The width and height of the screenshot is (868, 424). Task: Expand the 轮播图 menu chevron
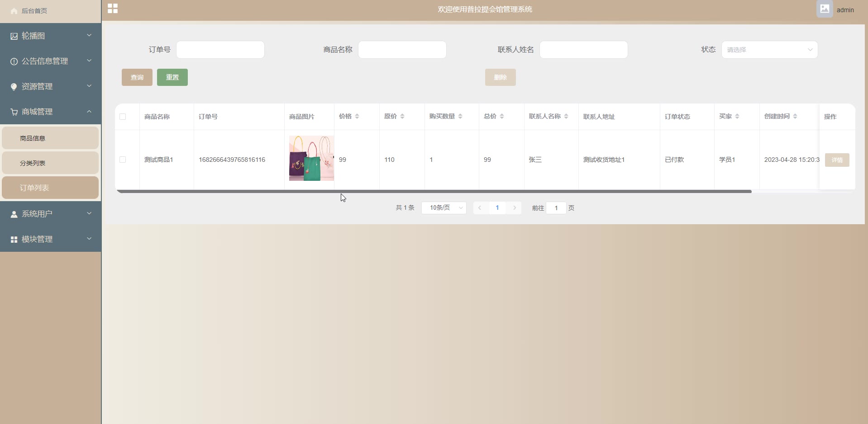(89, 35)
